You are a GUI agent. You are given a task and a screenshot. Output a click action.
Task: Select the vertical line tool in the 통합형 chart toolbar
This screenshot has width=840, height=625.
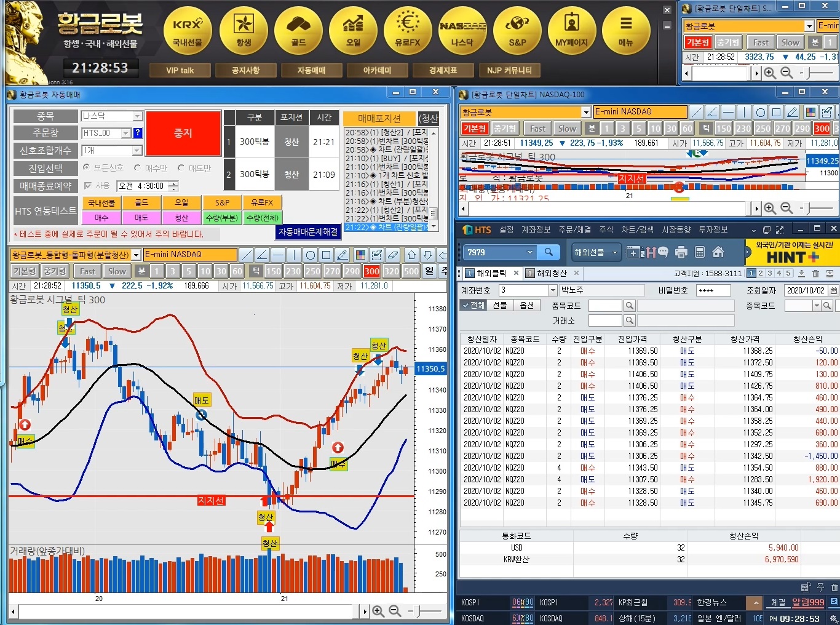coord(295,255)
